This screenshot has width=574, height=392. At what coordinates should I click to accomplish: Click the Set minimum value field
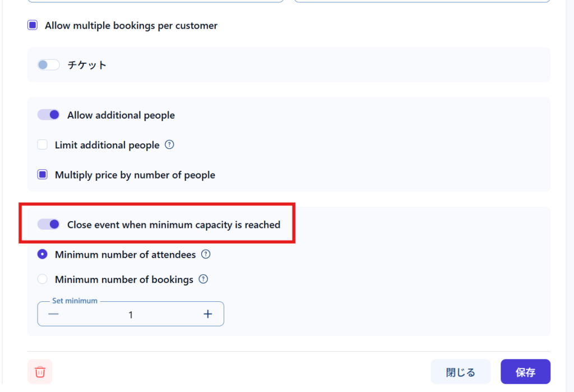(x=131, y=315)
